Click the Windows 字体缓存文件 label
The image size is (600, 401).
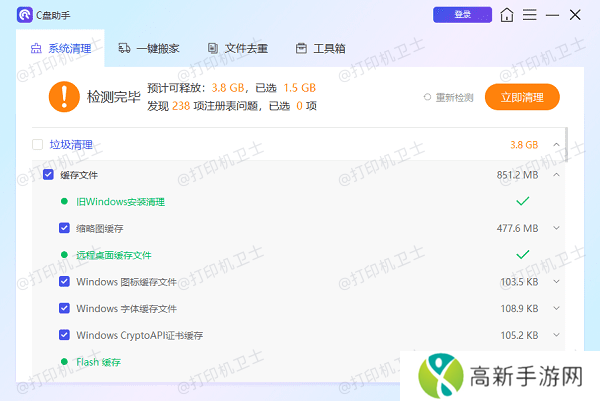(x=126, y=308)
